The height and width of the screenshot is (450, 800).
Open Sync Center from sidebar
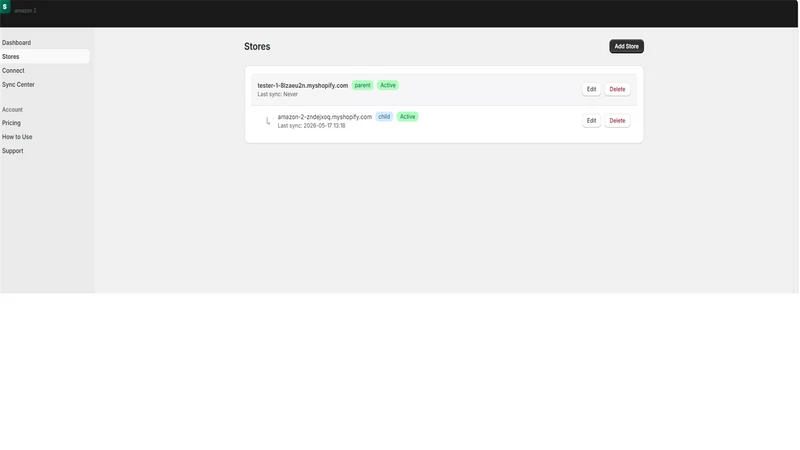coord(18,85)
